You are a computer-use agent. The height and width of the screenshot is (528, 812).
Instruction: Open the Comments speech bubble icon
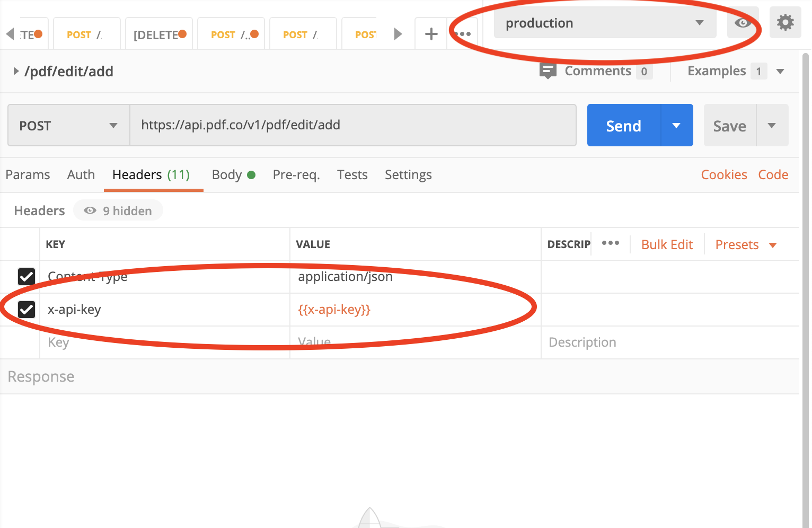(x=548, y=71)
